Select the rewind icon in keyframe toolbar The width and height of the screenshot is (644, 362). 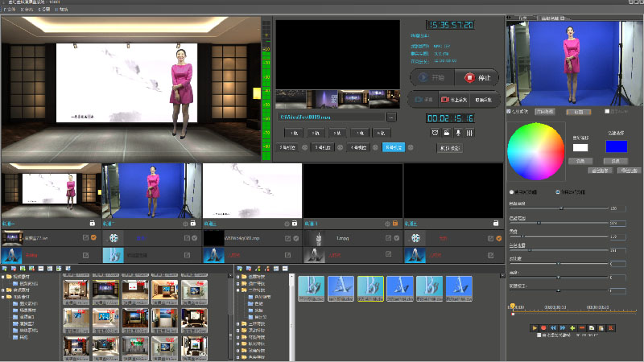(x=553, y=328)
